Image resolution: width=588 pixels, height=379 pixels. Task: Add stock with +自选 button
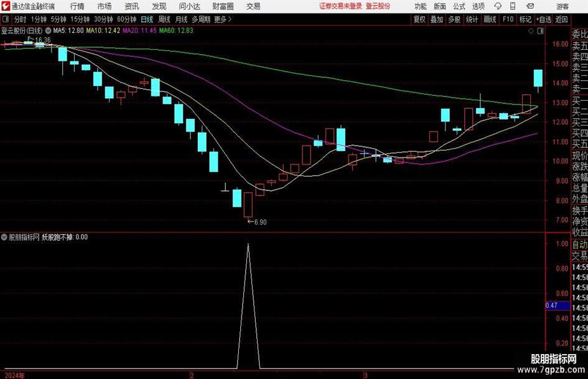tap(543, 19)
